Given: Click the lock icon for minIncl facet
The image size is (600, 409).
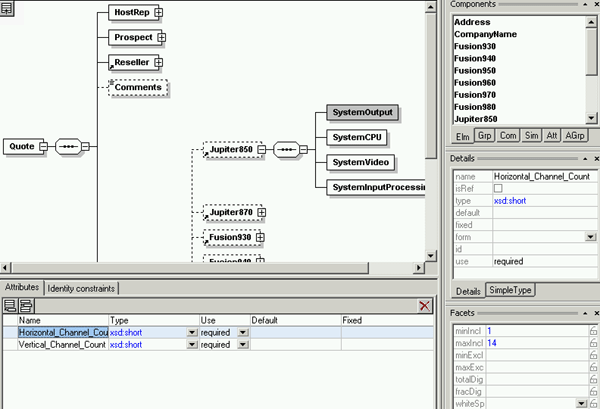Looking at the screenshot, I should click(593, 331).
